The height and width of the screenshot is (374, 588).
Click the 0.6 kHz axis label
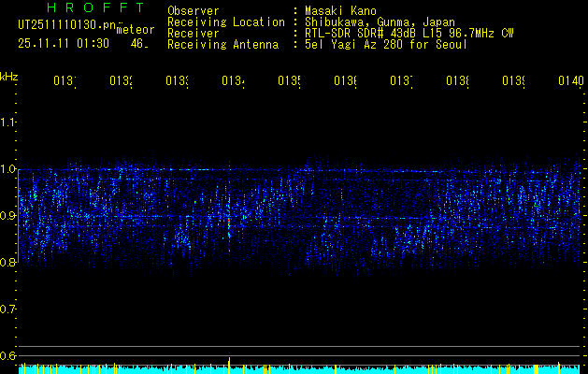7,355
